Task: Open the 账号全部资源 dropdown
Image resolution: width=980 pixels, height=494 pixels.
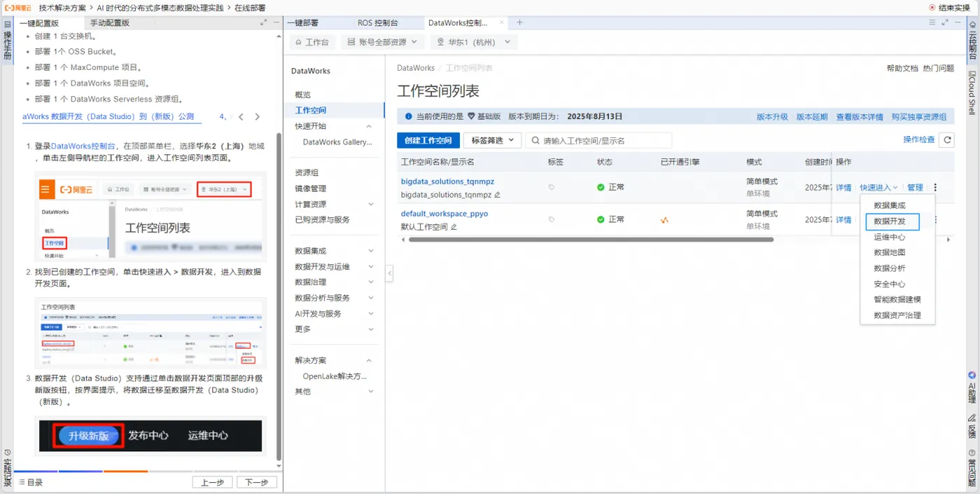Action: coord(383,42)
